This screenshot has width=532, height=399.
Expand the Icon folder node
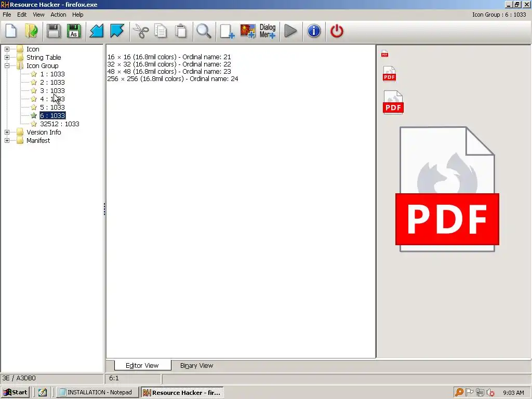[7, 49]
